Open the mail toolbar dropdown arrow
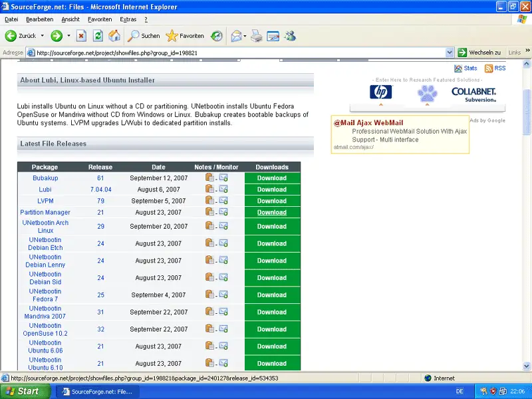The image size is (532, 399). pyautogui.click(x=245, y=36)
